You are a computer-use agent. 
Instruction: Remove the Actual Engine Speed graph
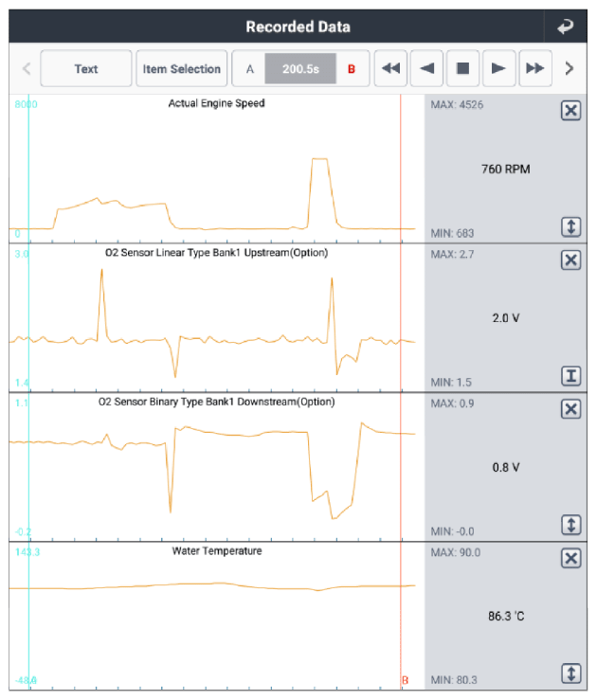tap(570, 110)
